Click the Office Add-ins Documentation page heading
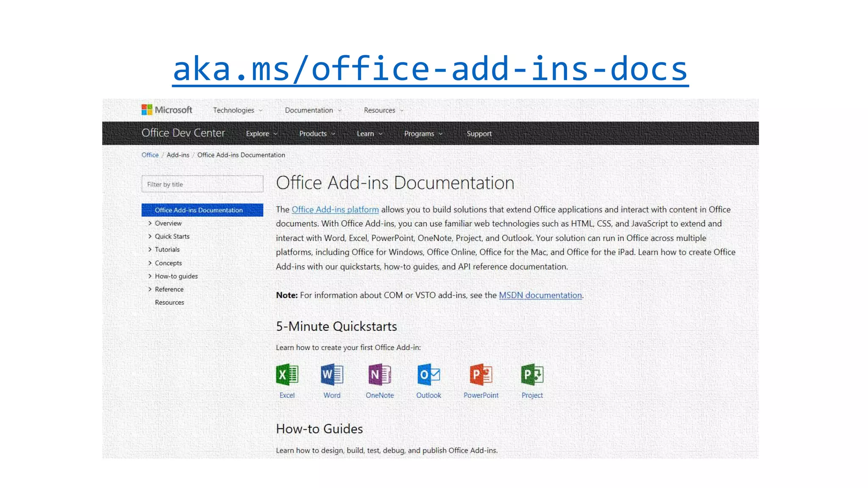The height and width of the screenshot is (488, 868). pos(395,183)
